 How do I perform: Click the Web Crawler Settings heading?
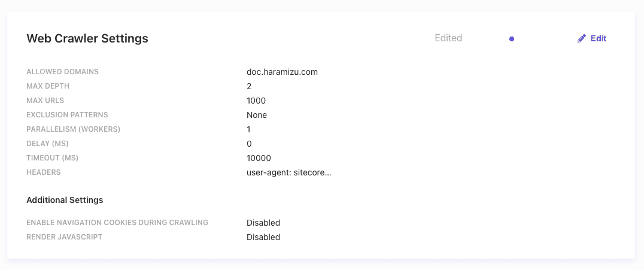(87, 38)
